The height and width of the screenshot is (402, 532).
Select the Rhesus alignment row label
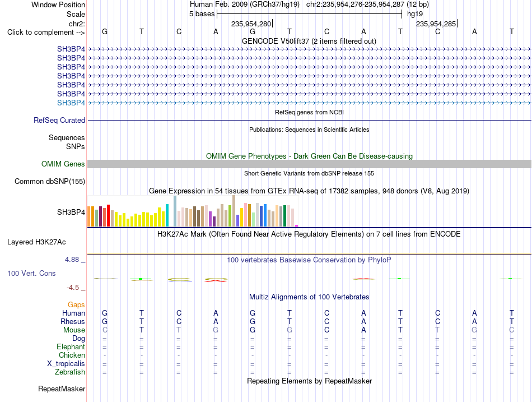tap(73, 321)
